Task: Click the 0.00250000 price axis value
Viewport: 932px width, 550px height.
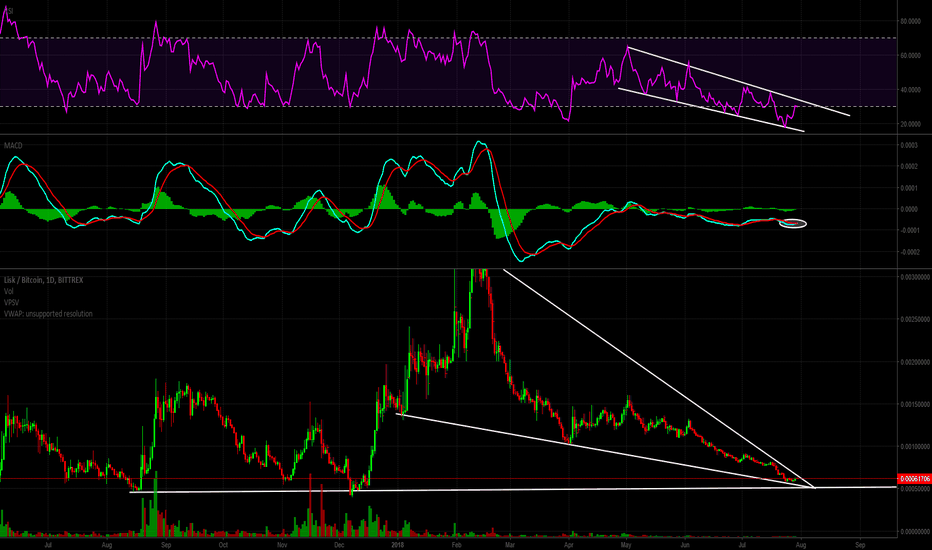Action: pyautogui.click(x=915, y=319)
